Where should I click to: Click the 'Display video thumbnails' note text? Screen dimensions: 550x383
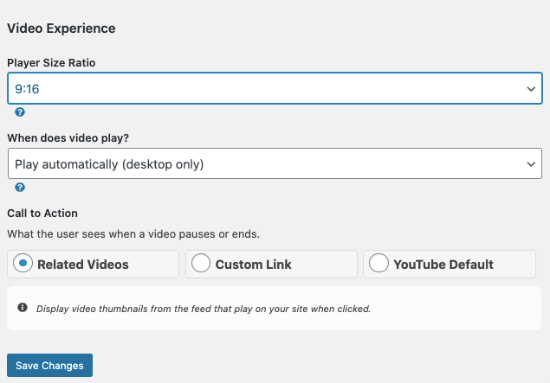point(203,309)
